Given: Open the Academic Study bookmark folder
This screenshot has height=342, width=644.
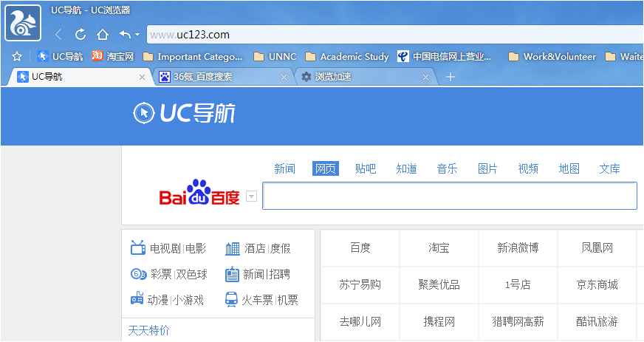Looking at the screenshot, I should click(x=347, y=57).
